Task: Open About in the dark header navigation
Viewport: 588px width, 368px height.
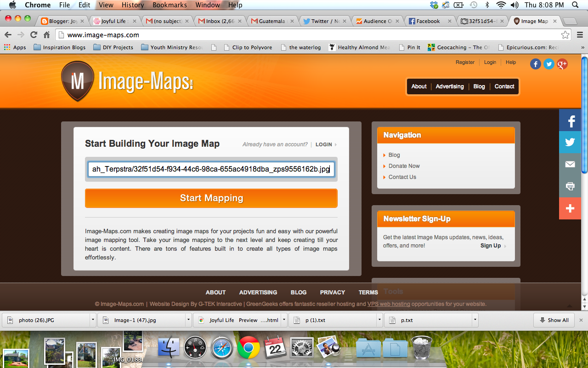Action: coord(419,86)
